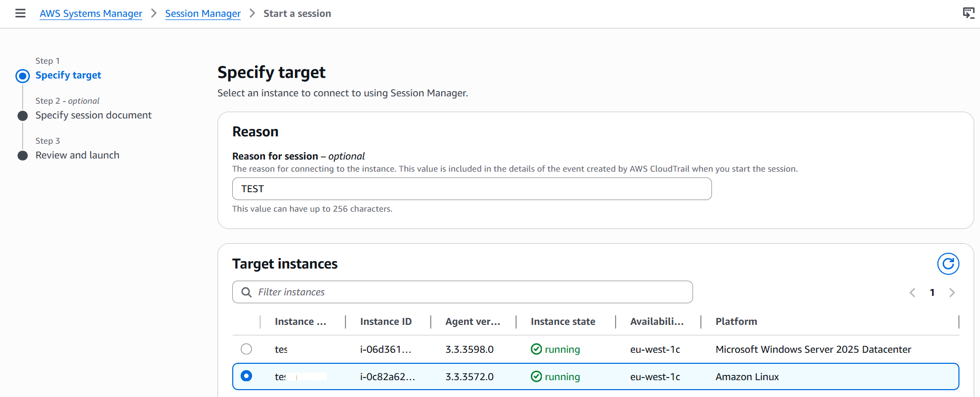Click Microsoft Windows Server 2025 Datacenter cell

click(x=814, y=350)
